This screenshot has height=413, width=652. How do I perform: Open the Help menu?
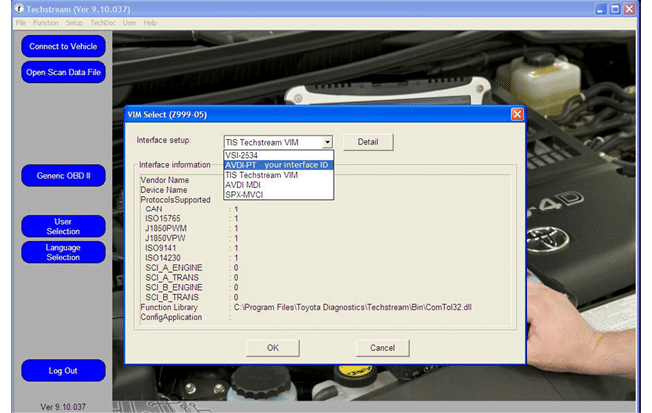pos(150,22)
